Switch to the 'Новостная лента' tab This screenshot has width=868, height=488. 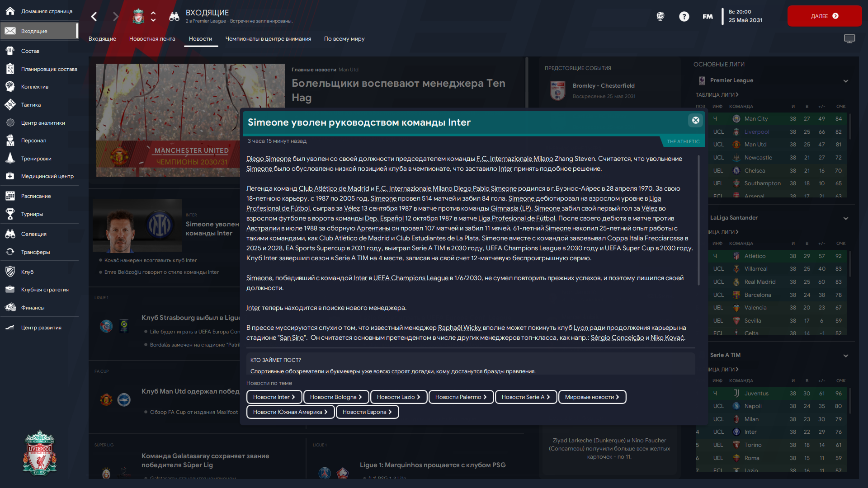tap(152, 39)
